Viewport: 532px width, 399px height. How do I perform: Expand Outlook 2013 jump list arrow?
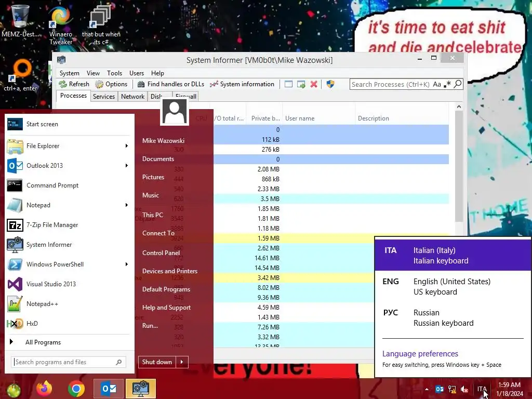127,166
